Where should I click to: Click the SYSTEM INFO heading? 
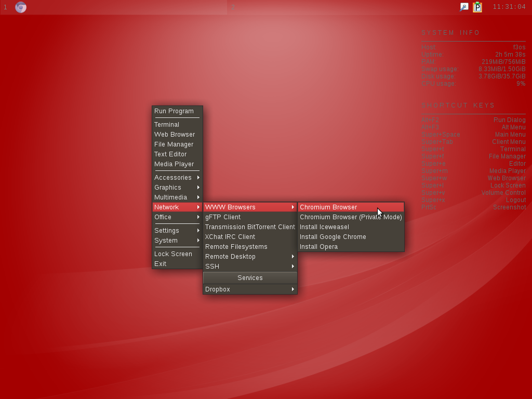(x=450, y=33)
